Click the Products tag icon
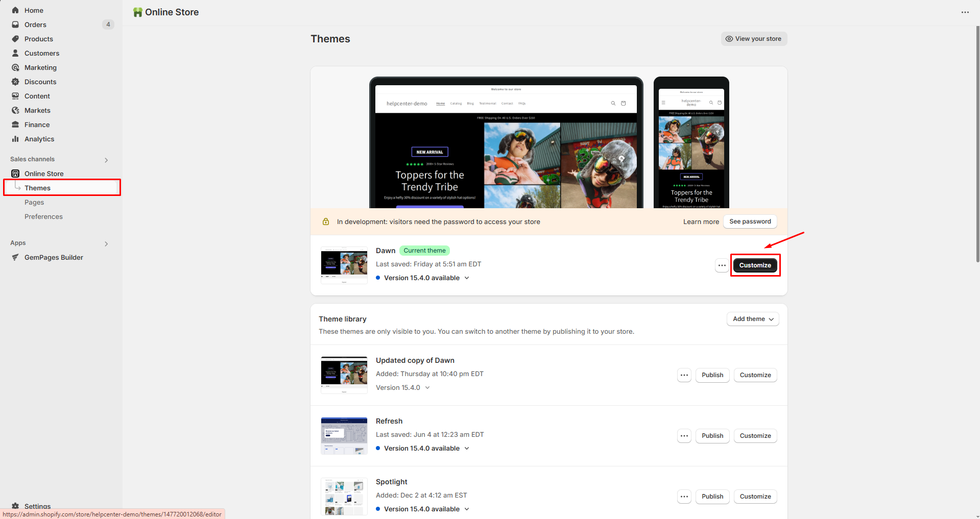980x519 pixels. pyautogui.click(x=15, y=39)
